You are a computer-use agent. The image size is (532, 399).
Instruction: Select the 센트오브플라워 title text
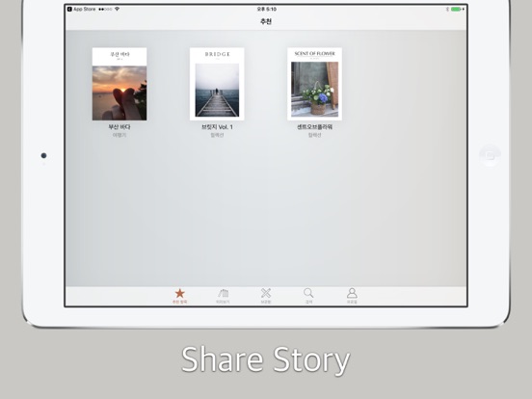click(314, 127)
